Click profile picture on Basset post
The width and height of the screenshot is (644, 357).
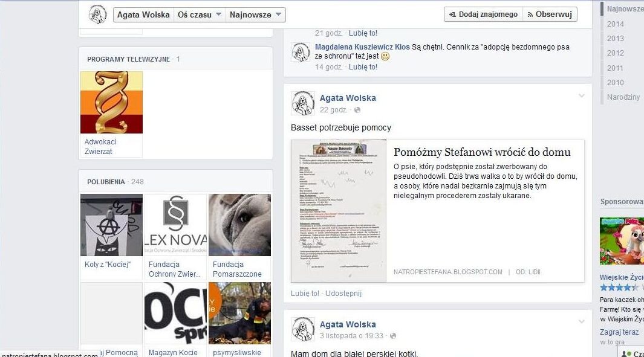point(303,103)
